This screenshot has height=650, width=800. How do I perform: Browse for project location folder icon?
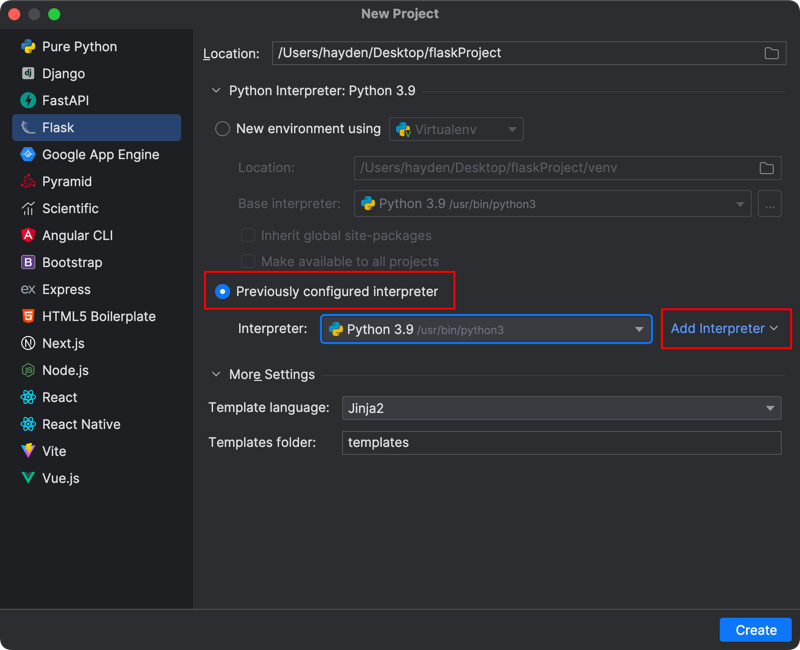click(x=771, y=54)
